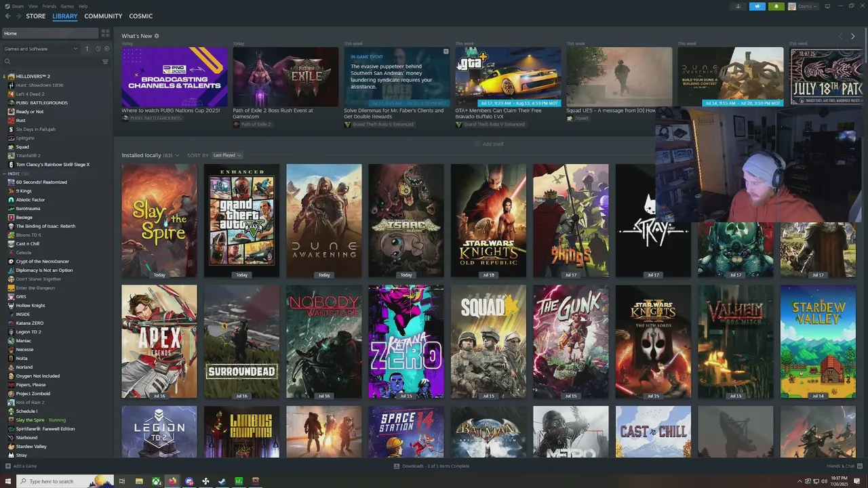Show next What's New items arrow
868x488 pixels.
pyautogui.click(x=853, y=36)
